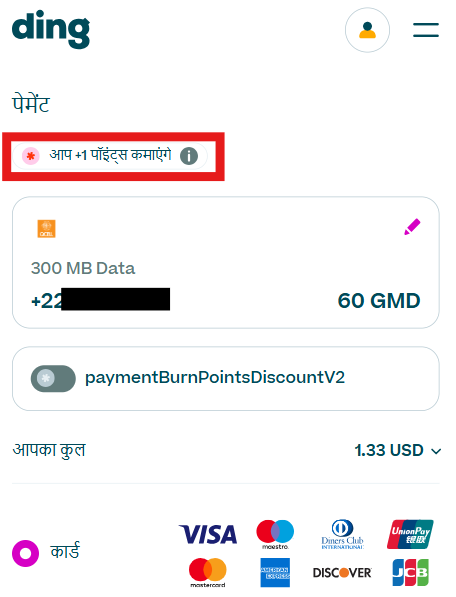This screenshot has height=597, width=456.
Task: Click the pink points asterisk badge
Action: 31,156
